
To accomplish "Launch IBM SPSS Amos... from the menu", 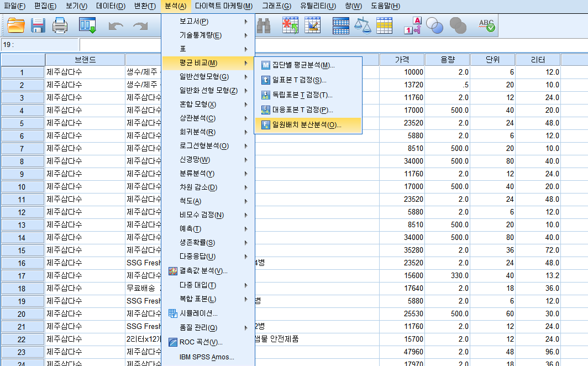I will click(208, 357).
